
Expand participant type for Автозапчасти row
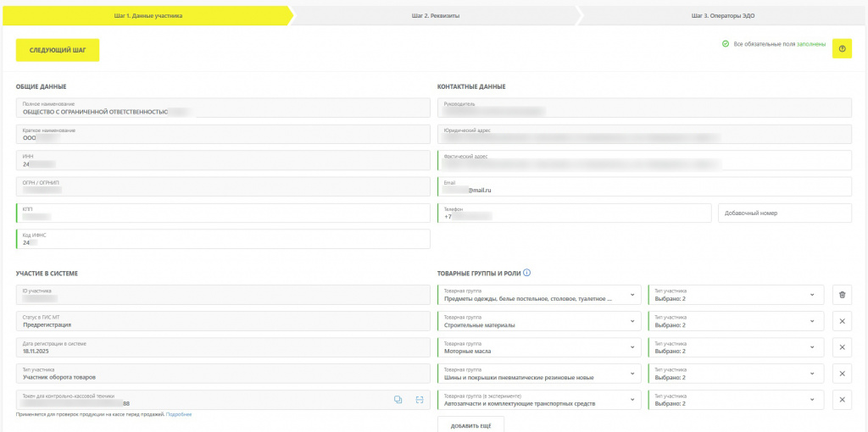click(737, 400)
